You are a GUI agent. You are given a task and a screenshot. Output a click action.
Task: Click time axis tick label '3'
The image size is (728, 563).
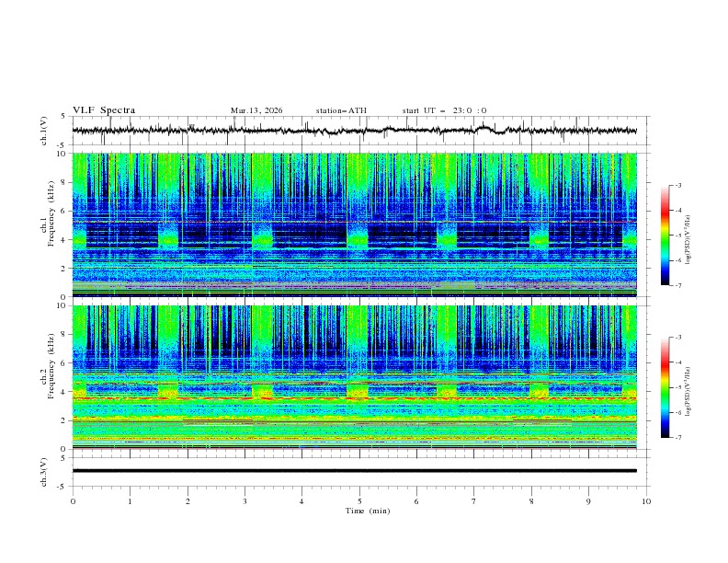[x=245, y=501]
